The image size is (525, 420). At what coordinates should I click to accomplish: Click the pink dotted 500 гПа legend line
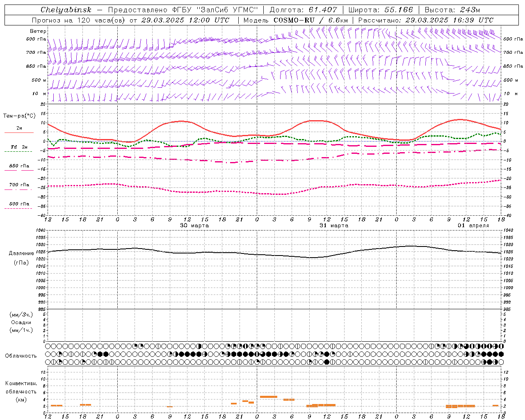pos(18,208)
